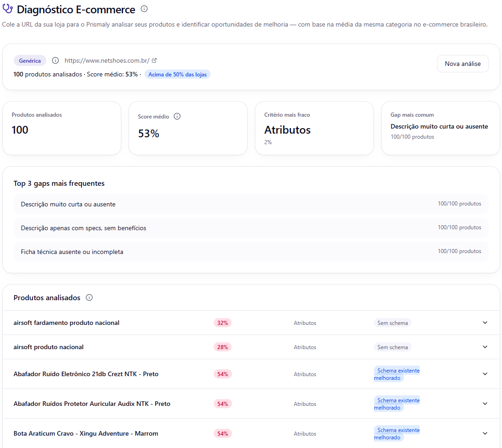Click product name Bota Araticum Cravo - Xingu Adventure
Image resolution: width=502 pixels, height=448 pixels.
[x=86, y=434]
